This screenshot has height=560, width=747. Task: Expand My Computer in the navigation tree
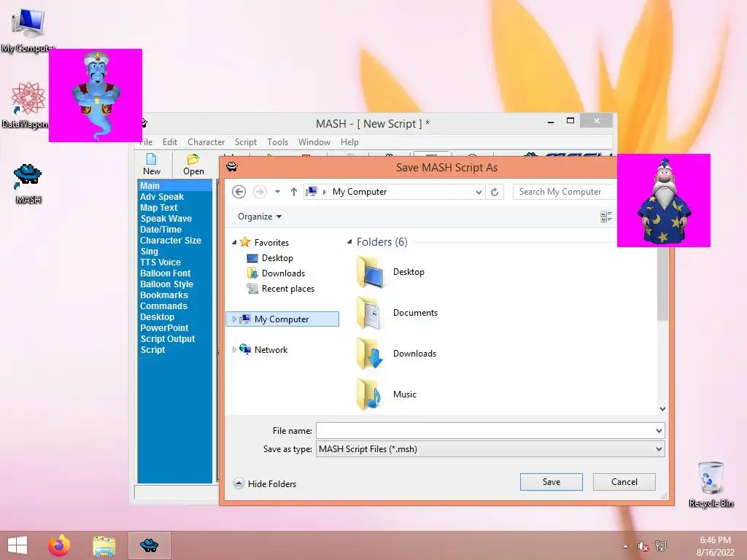pyautogui.click(x=234, y=319)
